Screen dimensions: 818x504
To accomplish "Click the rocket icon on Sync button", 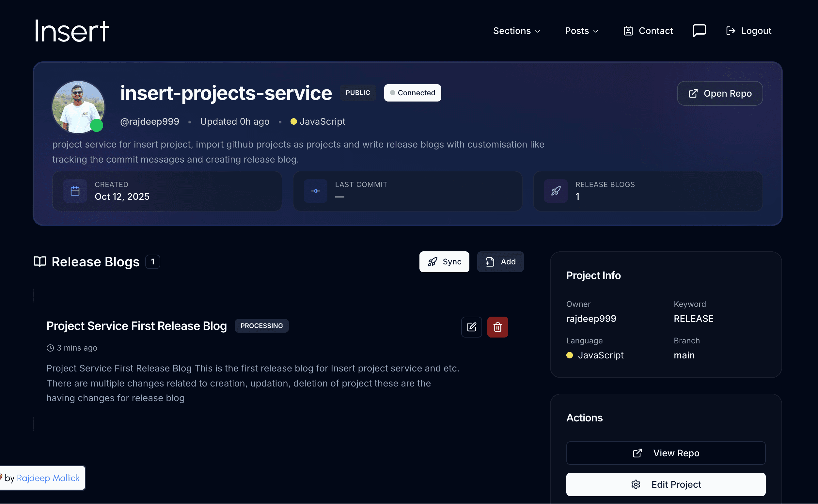I will coord(432,262).
